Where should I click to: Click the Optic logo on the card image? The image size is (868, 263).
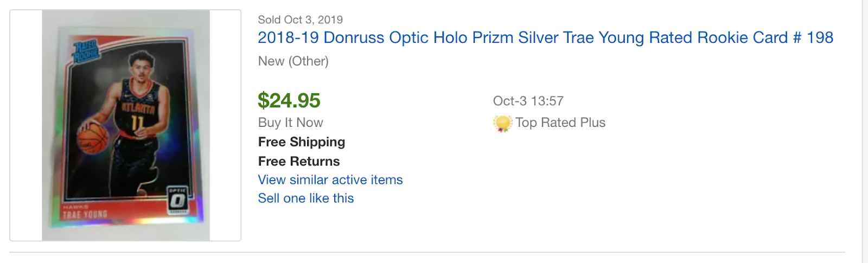click(177, 200)
